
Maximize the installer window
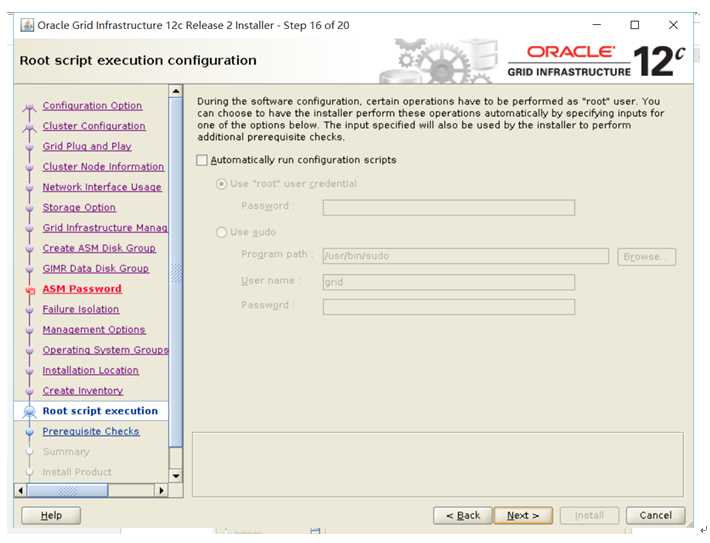pos(635,25)
